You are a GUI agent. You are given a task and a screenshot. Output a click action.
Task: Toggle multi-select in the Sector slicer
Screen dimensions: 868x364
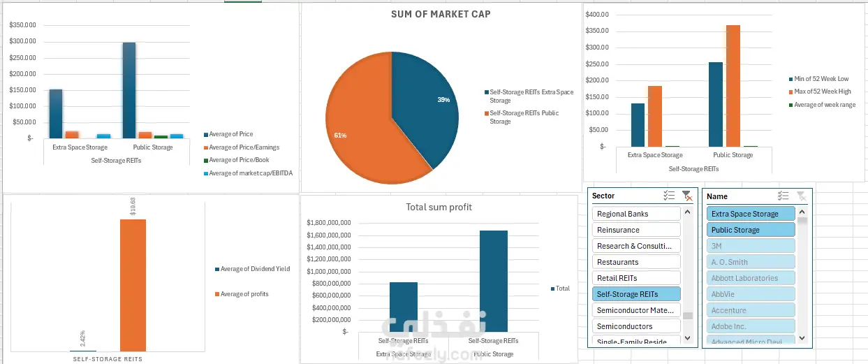pyautogui.click(x=669, y=196)
